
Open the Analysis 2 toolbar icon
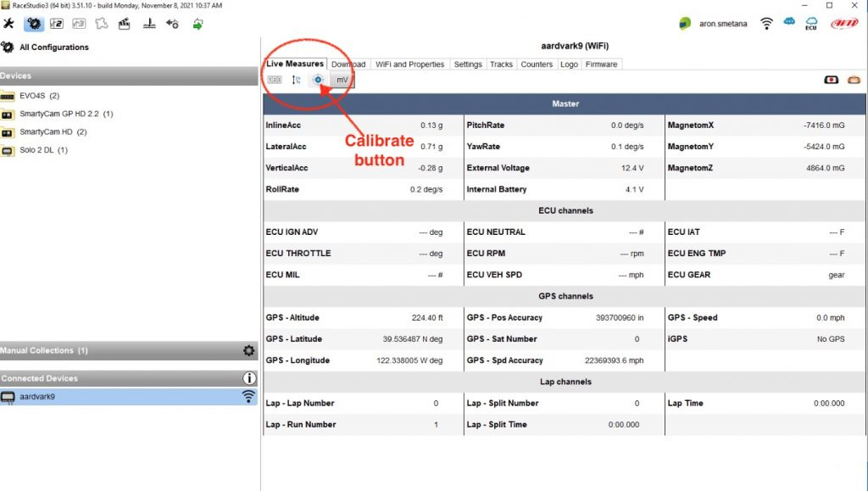(x=57, y=24)
